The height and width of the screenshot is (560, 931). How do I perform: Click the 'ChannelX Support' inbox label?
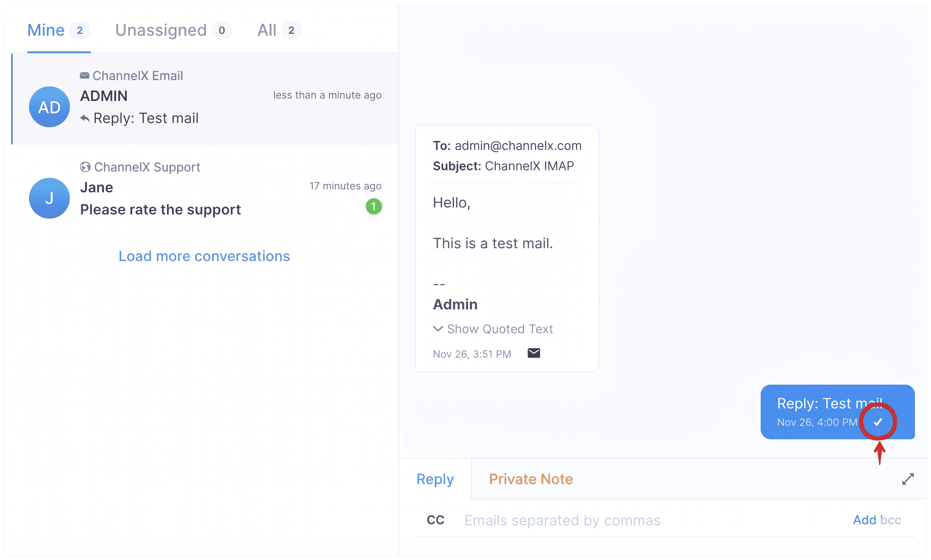(x=147, y=167)
